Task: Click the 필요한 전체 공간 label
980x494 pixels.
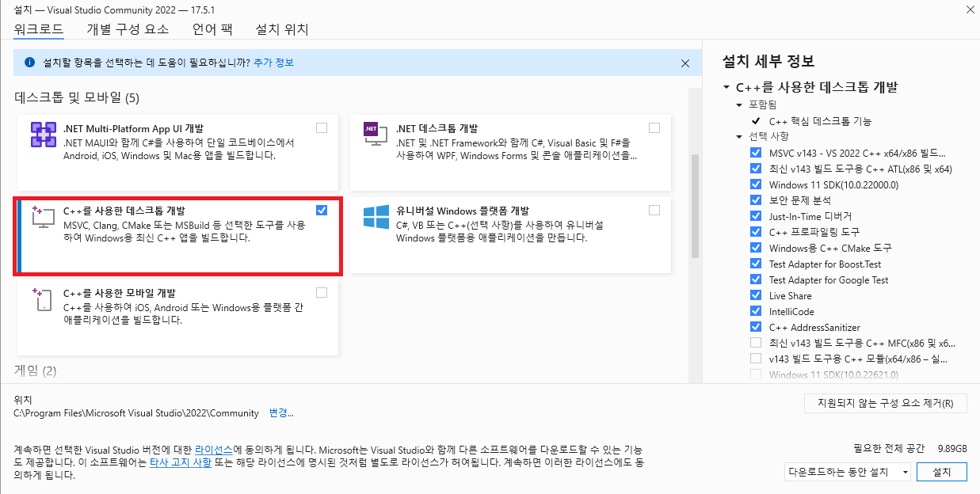Action: point(888,447)
